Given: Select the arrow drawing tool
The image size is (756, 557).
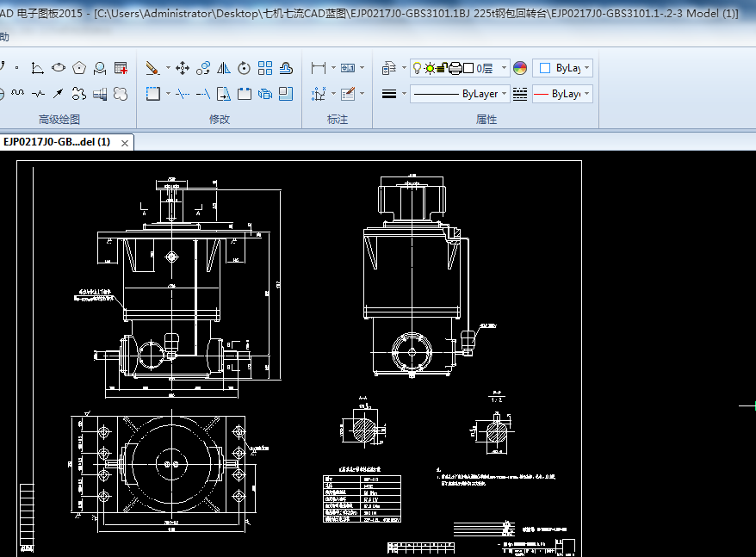Looking at the screenshot, I should coord(58,94).
